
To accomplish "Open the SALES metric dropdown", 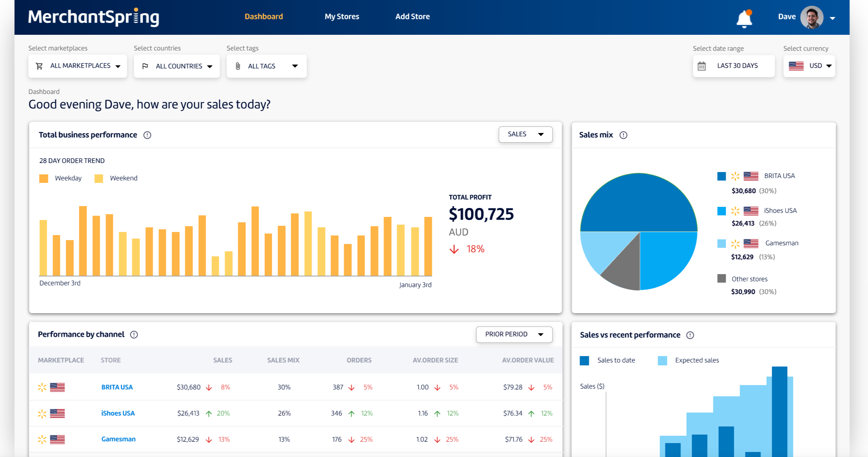I will point(525,135).
